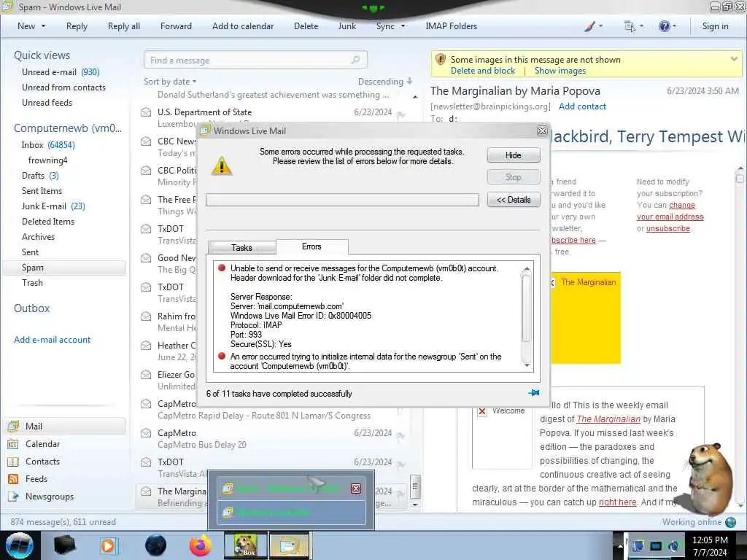The image size is (747, 560).
Task: Open the Menus icon in toolbar
Action: point(630,26)
